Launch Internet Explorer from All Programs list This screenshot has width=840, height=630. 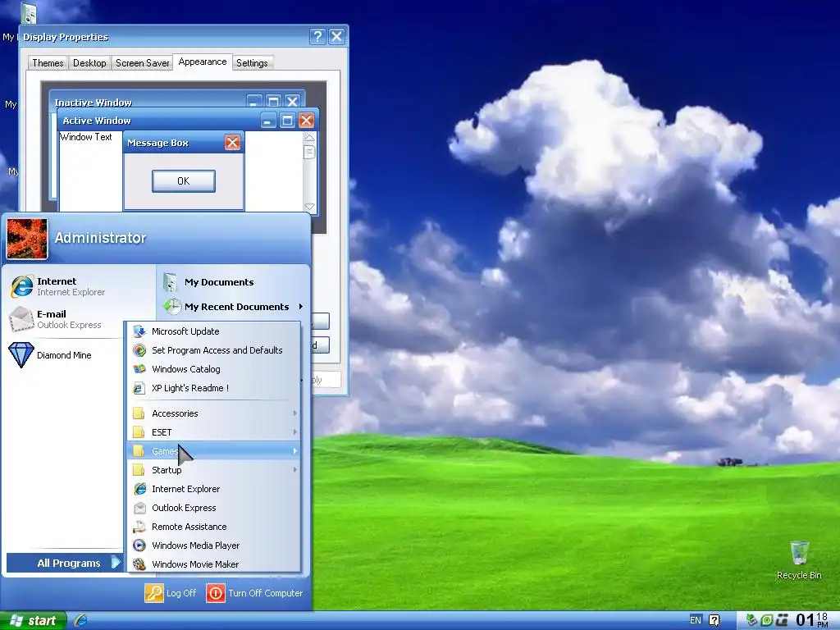coord(214,489)
